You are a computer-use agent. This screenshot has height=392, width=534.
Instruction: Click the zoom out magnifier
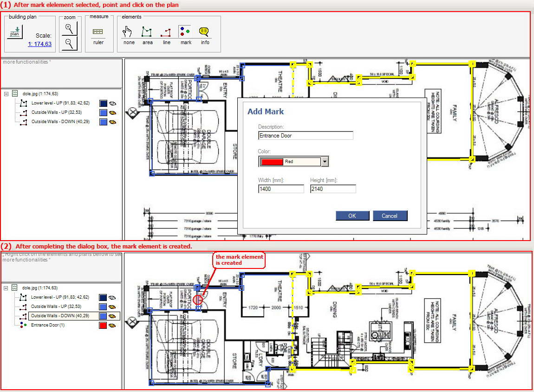(69, 43)
